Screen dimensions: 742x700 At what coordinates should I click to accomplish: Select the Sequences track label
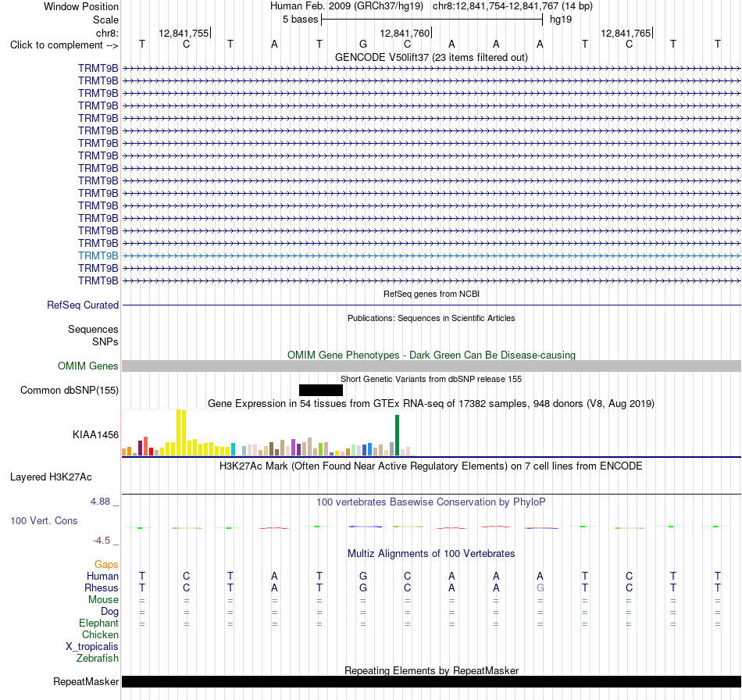(x=93, y=330)
